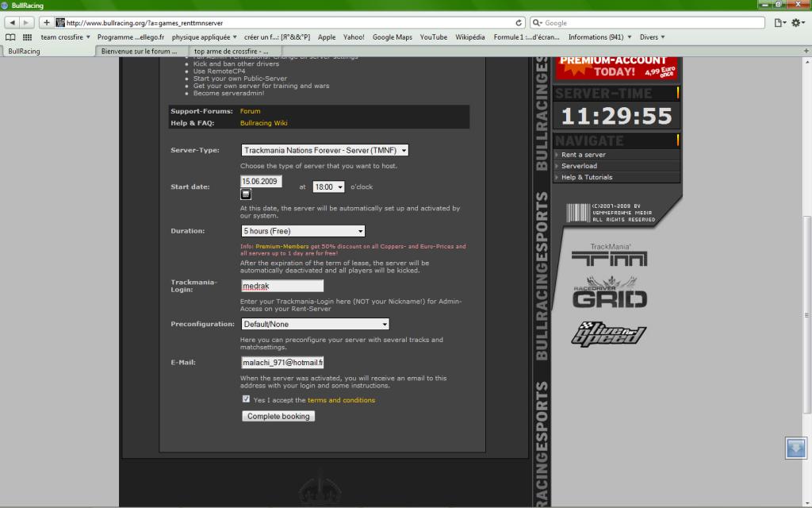Click the magnifier icon in Google search
812x508 pixels.
coord(537,23)
